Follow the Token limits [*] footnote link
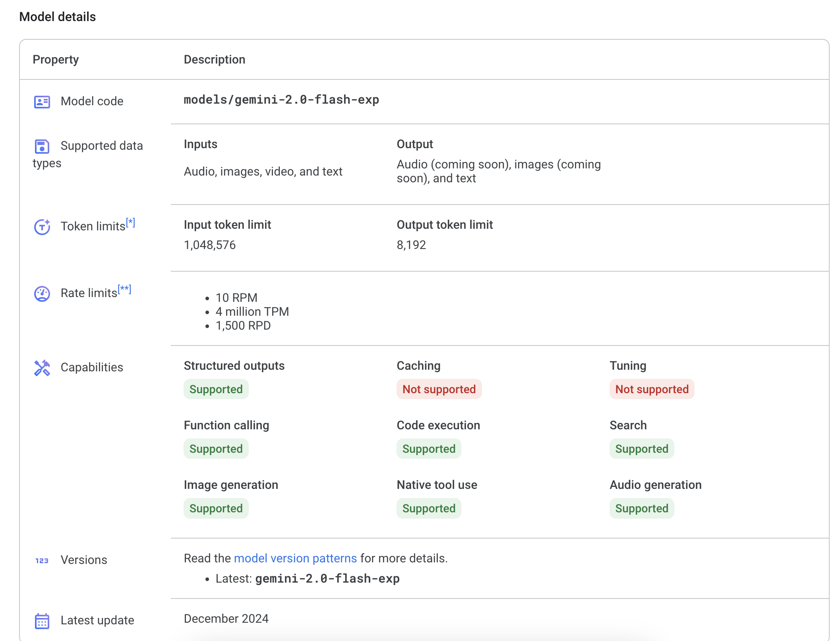840x641 pixels. (130, 223)
